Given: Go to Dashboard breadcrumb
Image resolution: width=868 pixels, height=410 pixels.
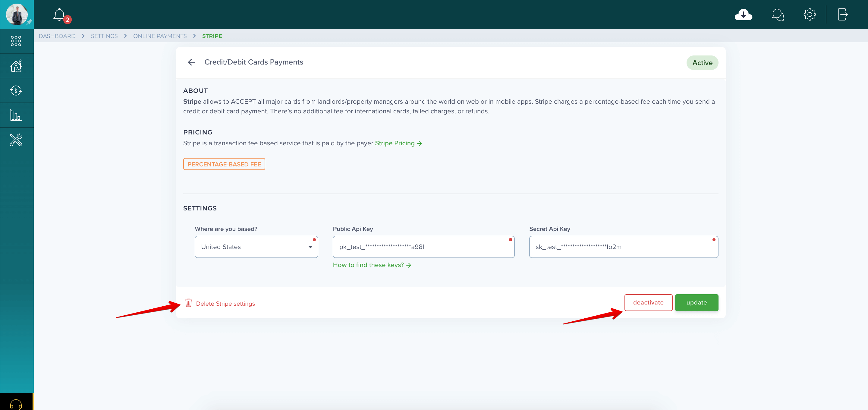Looking at the screenshot, I should [x=57, y=36].
